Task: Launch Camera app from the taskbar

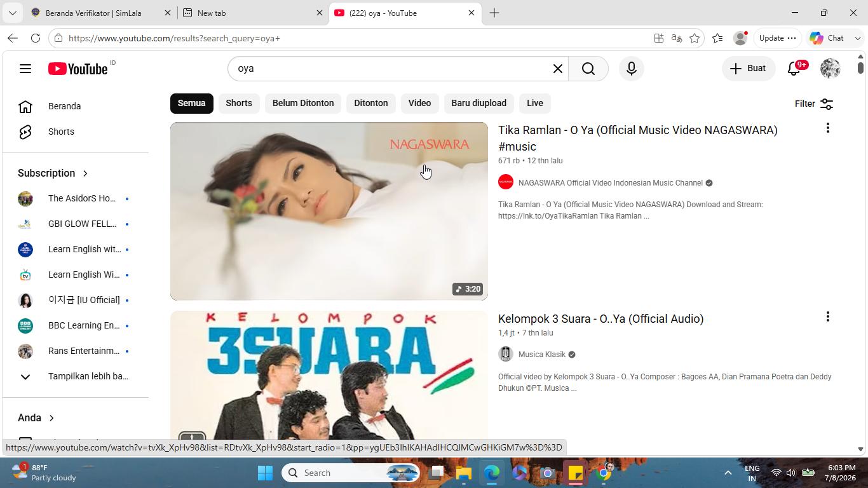Action: click(548, 473)
